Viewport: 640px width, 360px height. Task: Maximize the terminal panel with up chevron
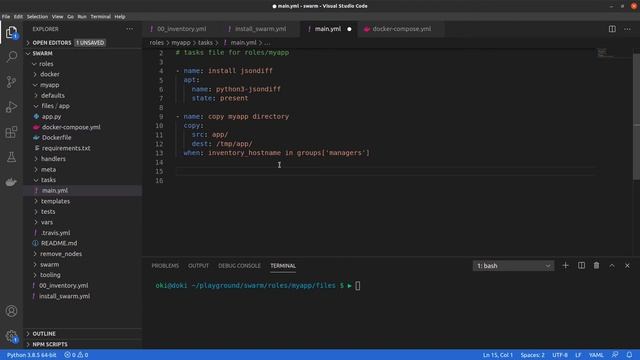coord(612,266)
